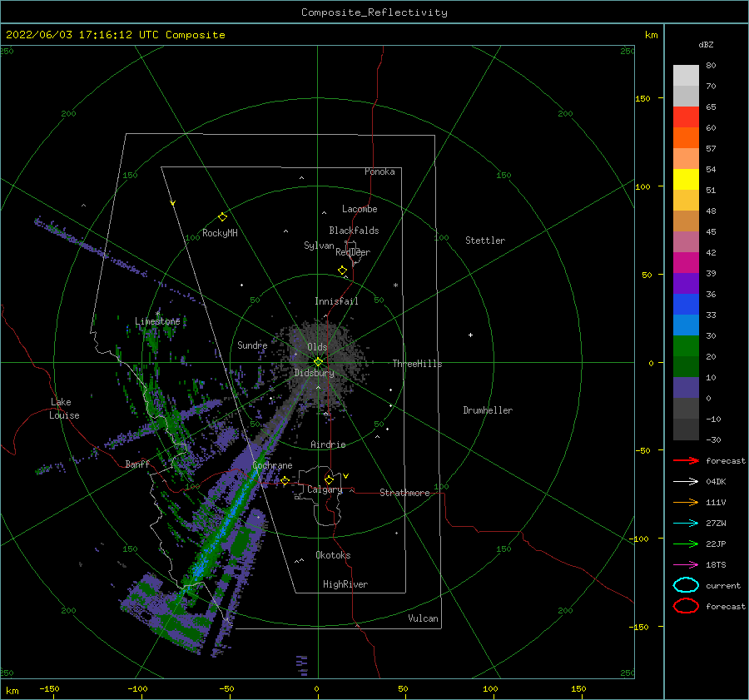Click the Limestone label
749x700 pixels.
157,321
